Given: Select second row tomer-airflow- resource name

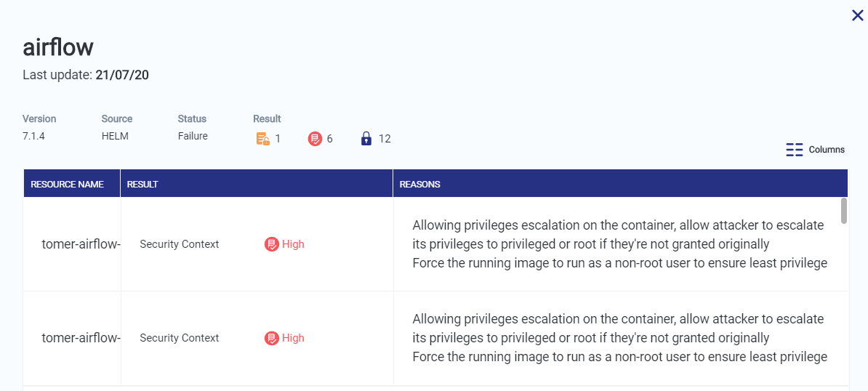Looking at the screenshot, I should (81, 338).
